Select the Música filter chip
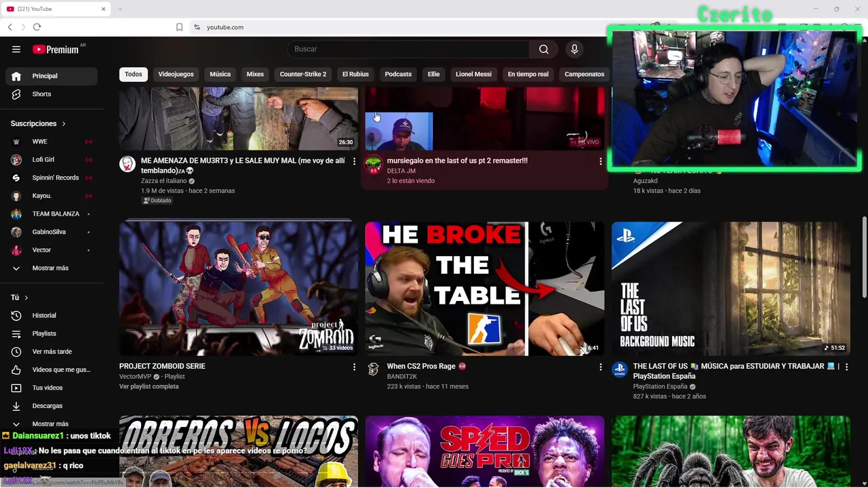Screen dimensions: 868x488 tap(220, 74)
